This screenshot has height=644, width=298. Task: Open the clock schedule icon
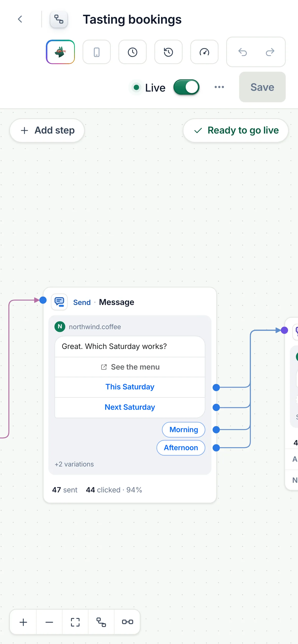point(132,52)
